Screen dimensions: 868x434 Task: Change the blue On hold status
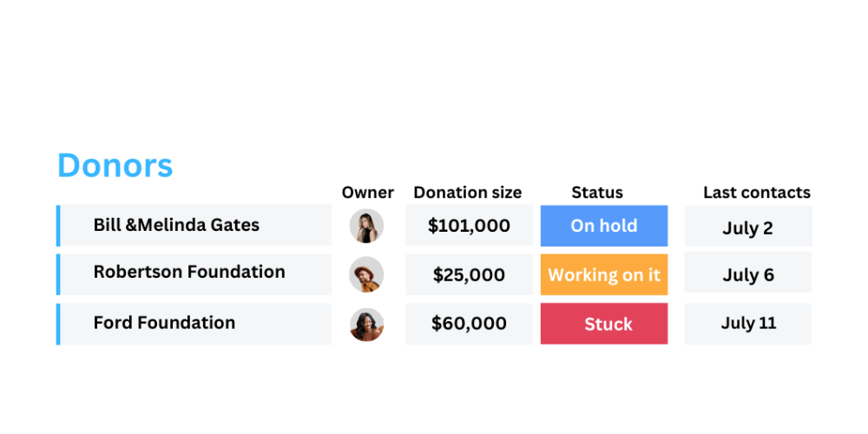[604, 226]
